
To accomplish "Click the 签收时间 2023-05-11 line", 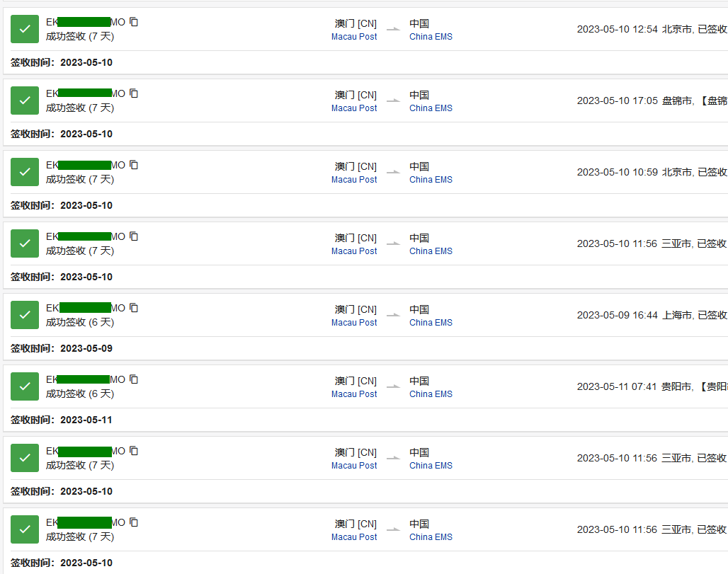I will pyautogui.click(x=62, y=420).
